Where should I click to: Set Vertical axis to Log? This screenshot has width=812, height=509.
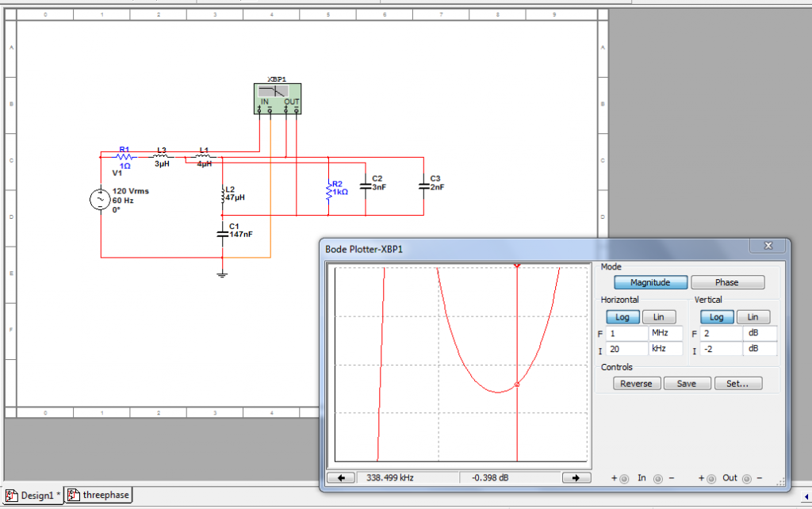click(x=717, y=317)
